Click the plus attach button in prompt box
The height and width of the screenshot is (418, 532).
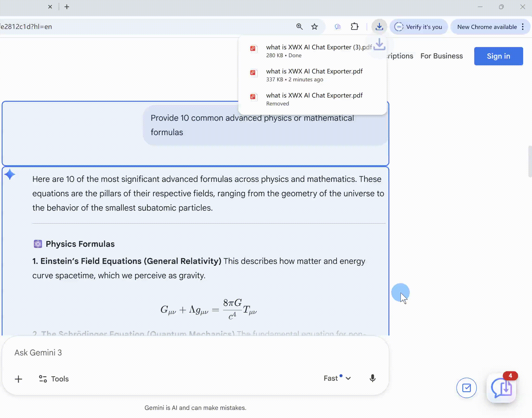pos(18,379)
